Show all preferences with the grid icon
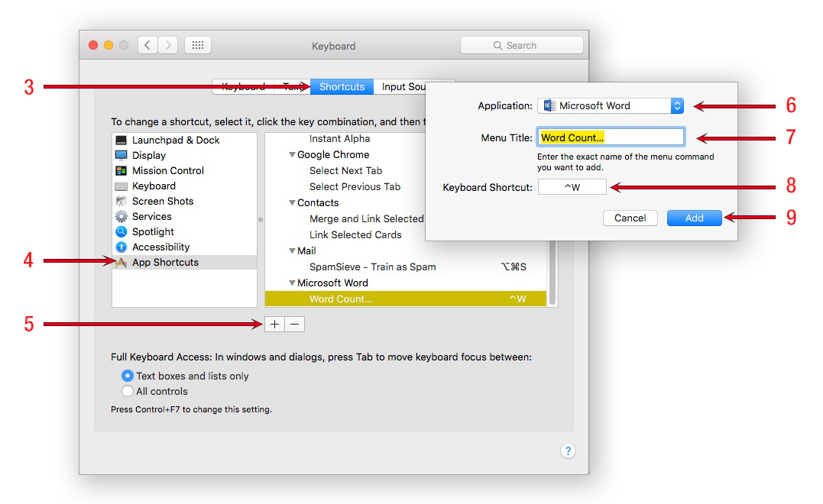The image size is (823, 504). [198, 45]
